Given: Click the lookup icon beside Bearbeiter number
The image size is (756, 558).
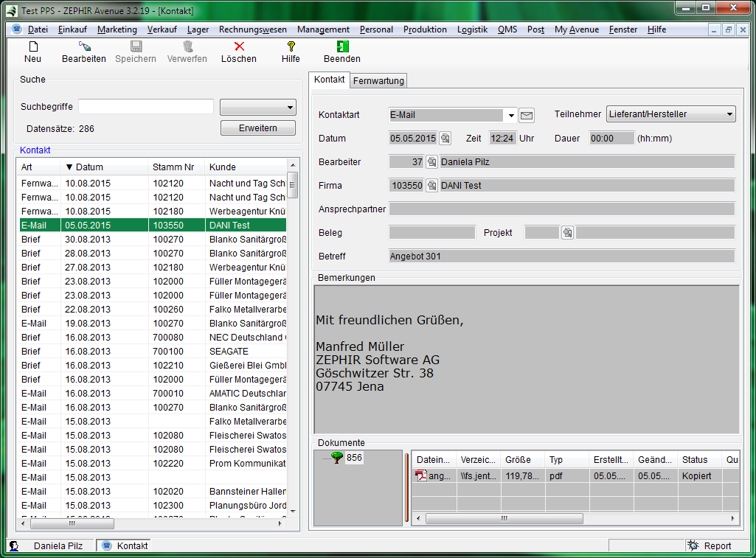Looking at the screenshot, I should [431, 162].
